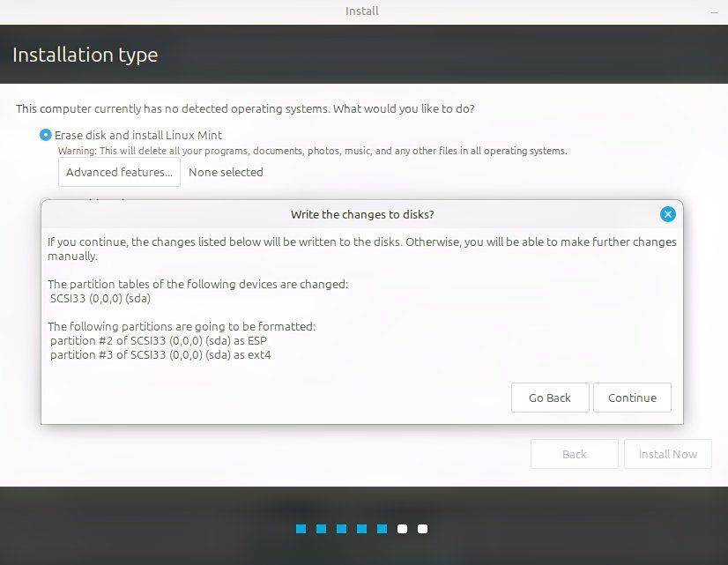Click "Go Back" in the confirmation dialog
The image size is (728, 565).
coord(550,398)
